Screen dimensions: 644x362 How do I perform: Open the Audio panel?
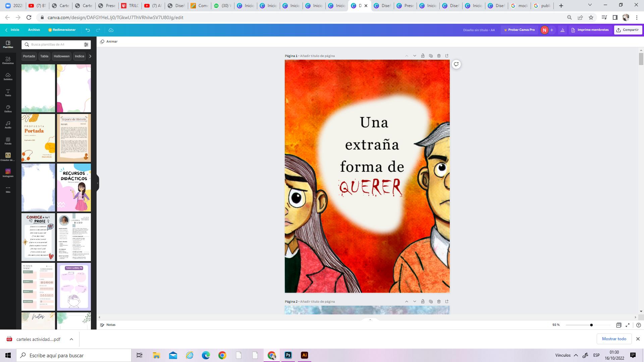pyautogui.click(x=8, y=125)
